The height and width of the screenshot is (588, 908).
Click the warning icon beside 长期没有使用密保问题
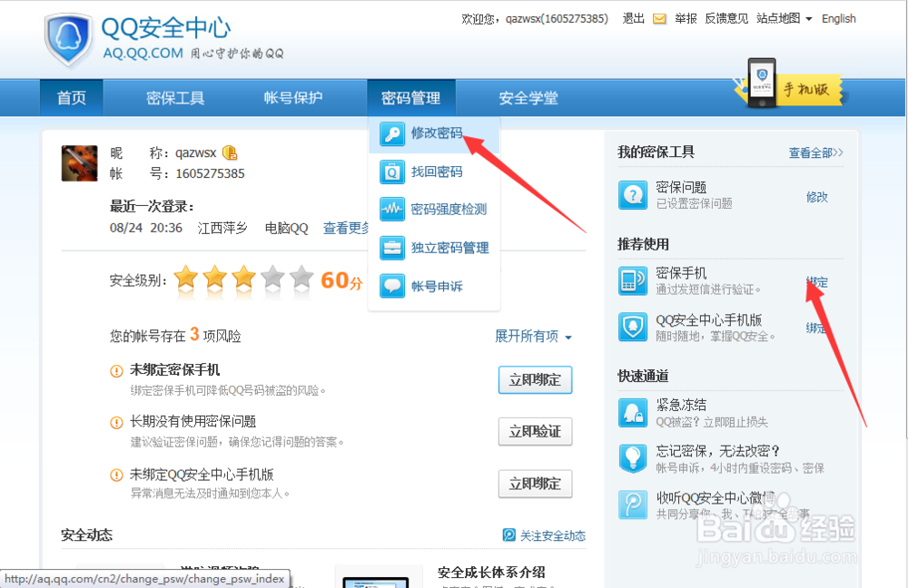coord(116,423)
